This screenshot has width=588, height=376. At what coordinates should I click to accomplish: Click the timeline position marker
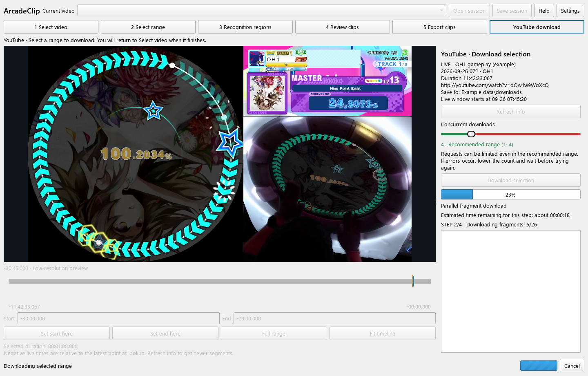413,281
